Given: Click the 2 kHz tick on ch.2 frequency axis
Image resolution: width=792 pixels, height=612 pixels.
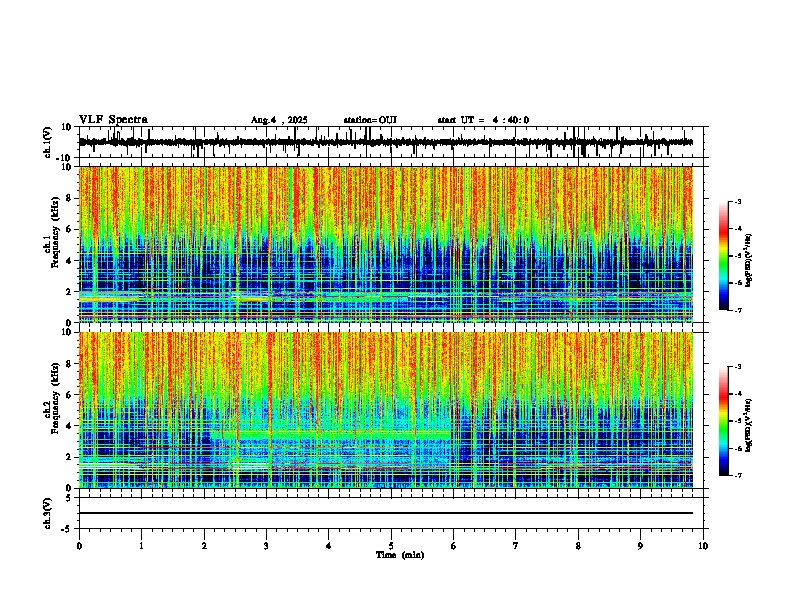Looking at the screenshot, I should coord(70,457).
